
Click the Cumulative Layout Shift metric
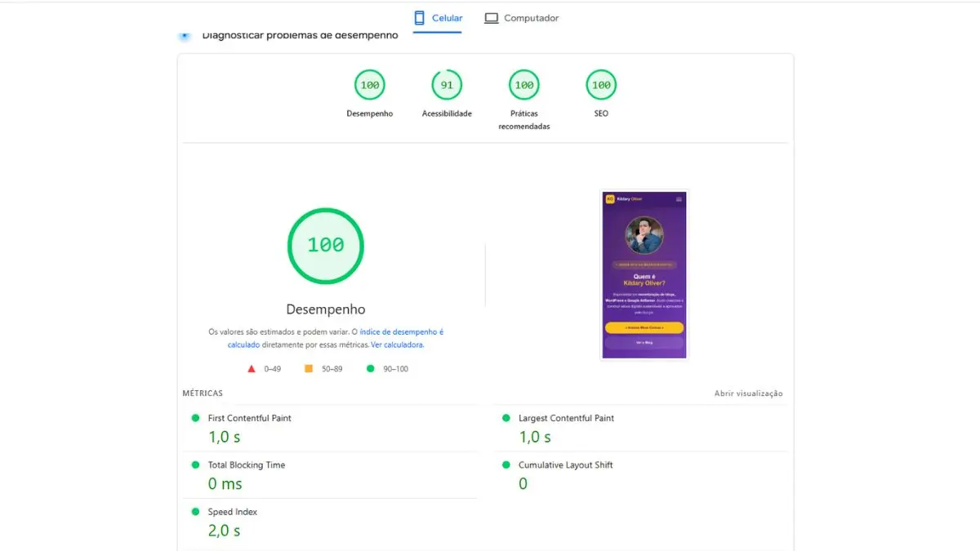(565, 465)
